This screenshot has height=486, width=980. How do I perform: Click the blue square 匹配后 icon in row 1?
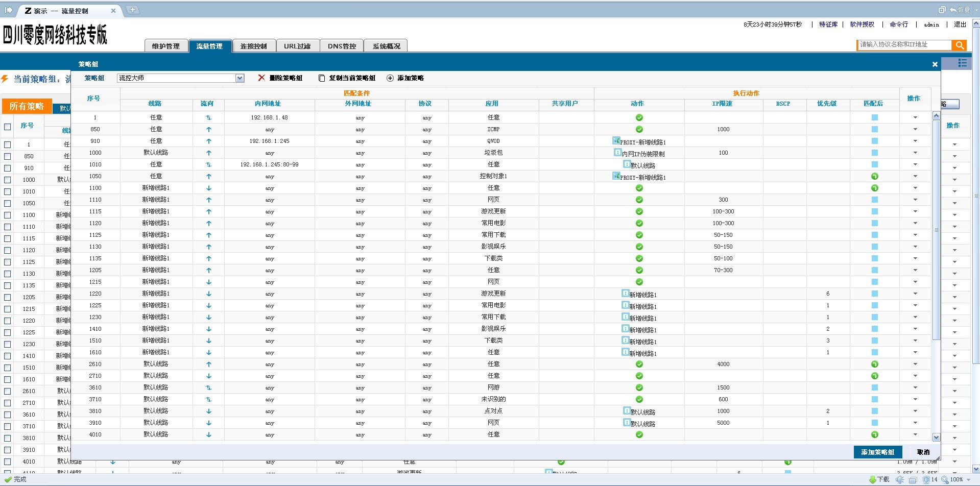(874, 117)
